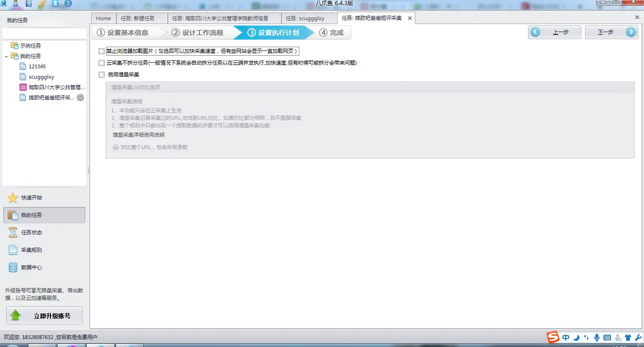Screen dimensions: 644x347
Task: Switch to the Home tab
Action: coord(103,18)
